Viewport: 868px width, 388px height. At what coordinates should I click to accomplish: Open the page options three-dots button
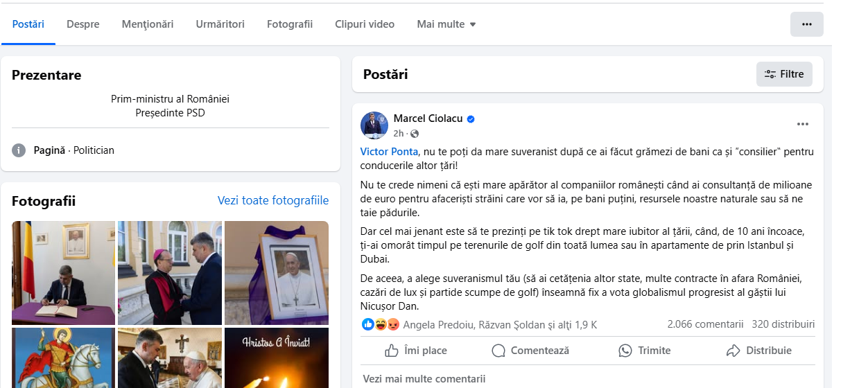[806, 24]
